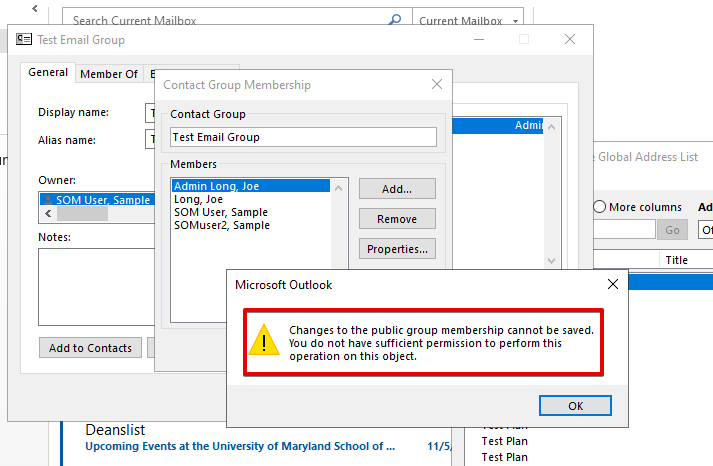
Task: Select the General tab
Action: click(x=48, y=73)
